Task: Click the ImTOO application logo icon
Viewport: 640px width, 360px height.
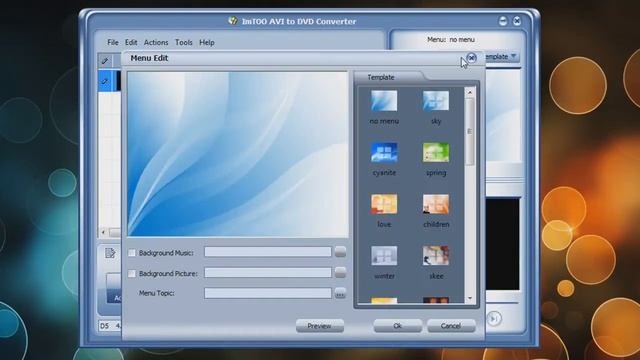Action: (x=233, y=21)
